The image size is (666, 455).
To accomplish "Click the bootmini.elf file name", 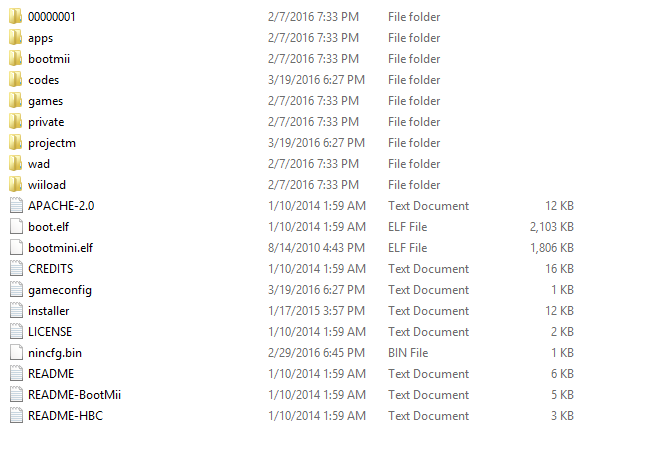I will 60,248.
